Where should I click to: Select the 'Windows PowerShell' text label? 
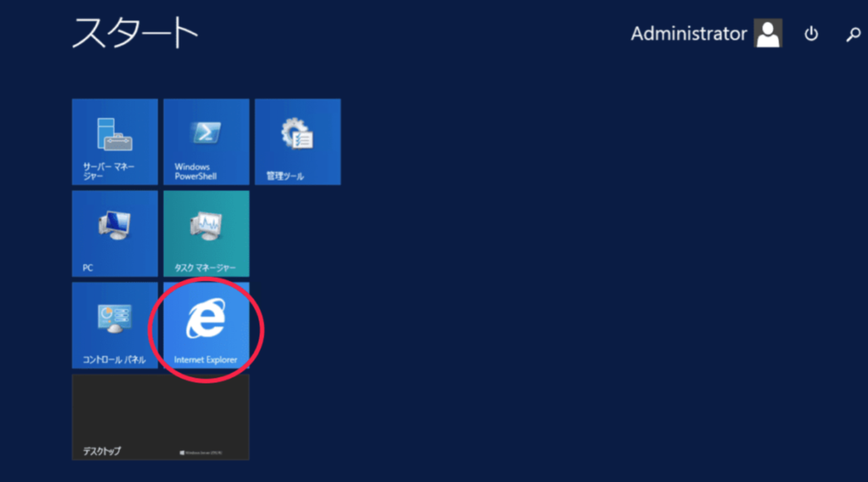[196, 172]
